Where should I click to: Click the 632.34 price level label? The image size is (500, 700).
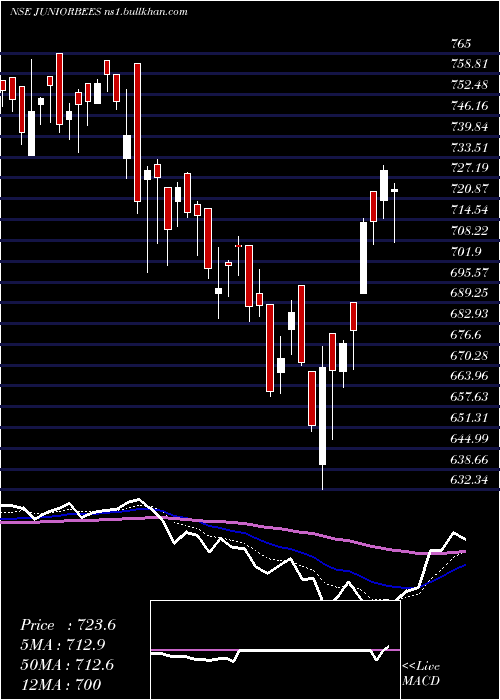coord(469,480)
